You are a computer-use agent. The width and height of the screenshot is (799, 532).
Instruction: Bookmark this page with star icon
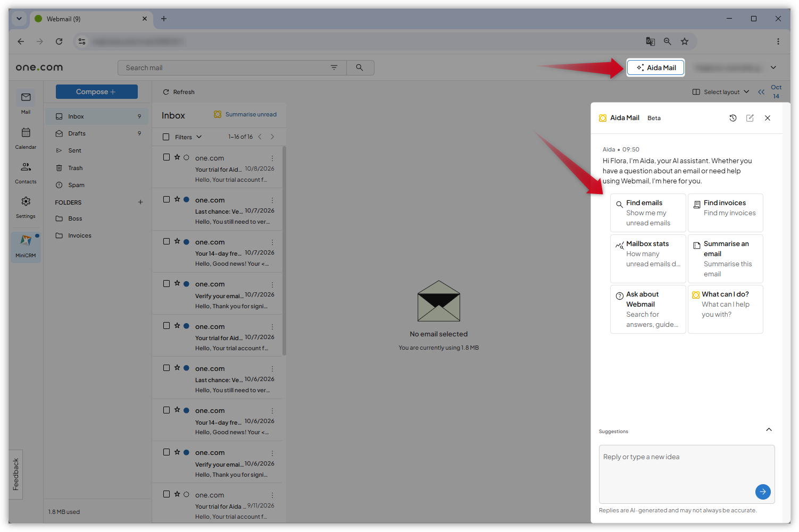click(685, 41)
